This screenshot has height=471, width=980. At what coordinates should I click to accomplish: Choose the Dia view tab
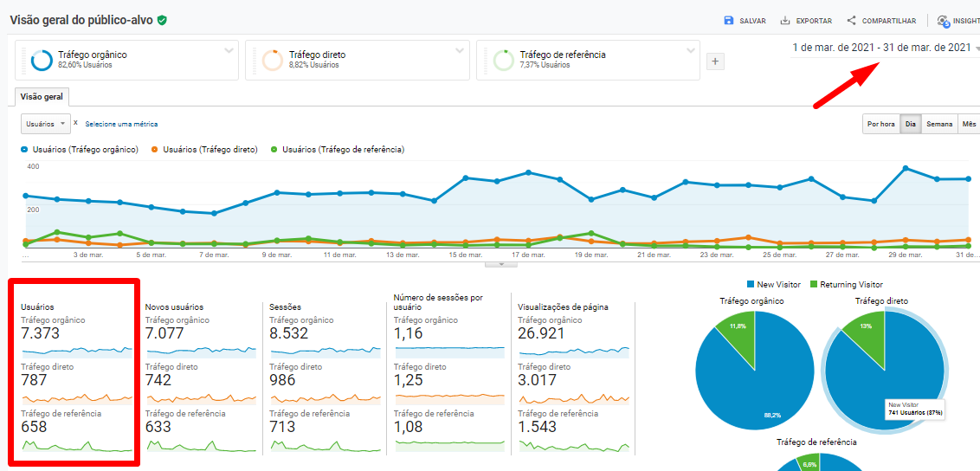[x=911, y=124]
